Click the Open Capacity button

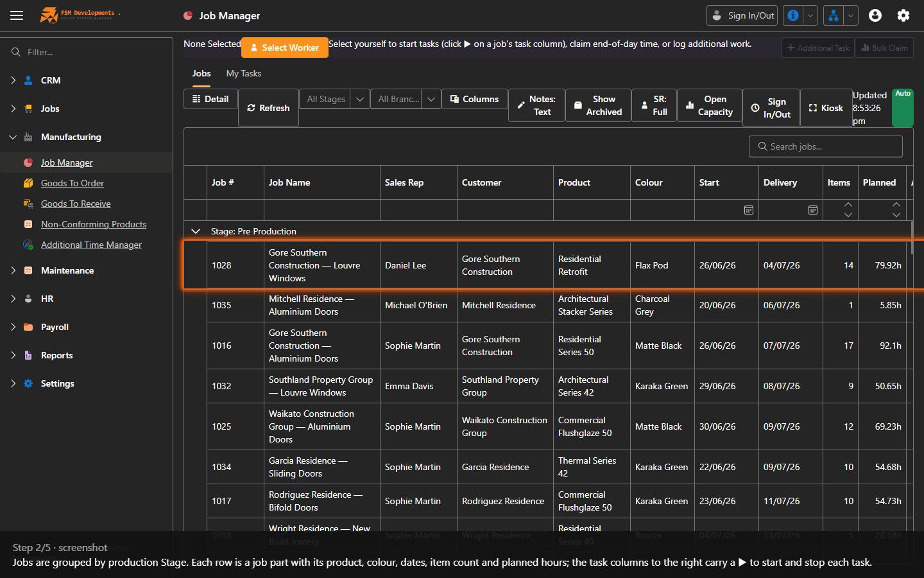[710, 105]
